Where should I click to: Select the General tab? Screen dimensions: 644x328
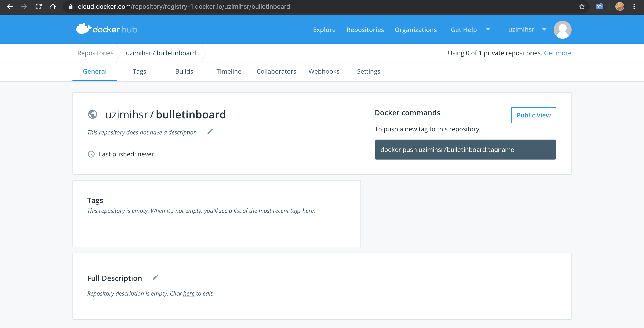pos(95,72)
